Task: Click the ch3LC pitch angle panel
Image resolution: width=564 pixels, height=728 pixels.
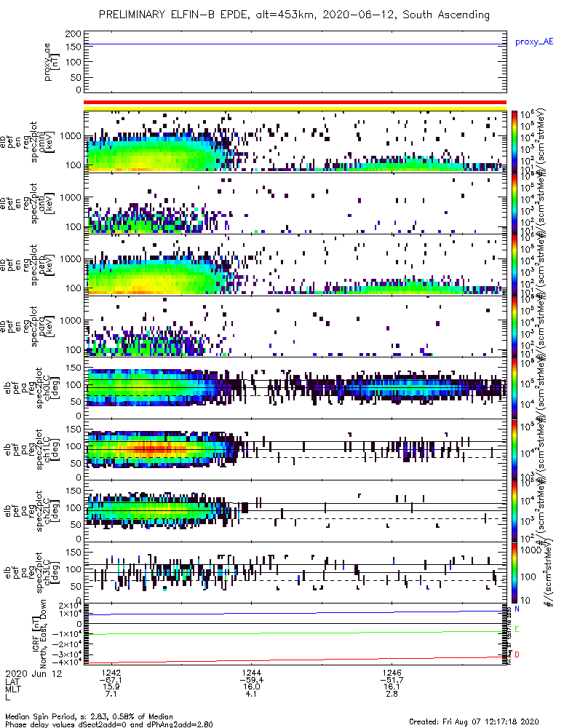Action: coord(295,572)
